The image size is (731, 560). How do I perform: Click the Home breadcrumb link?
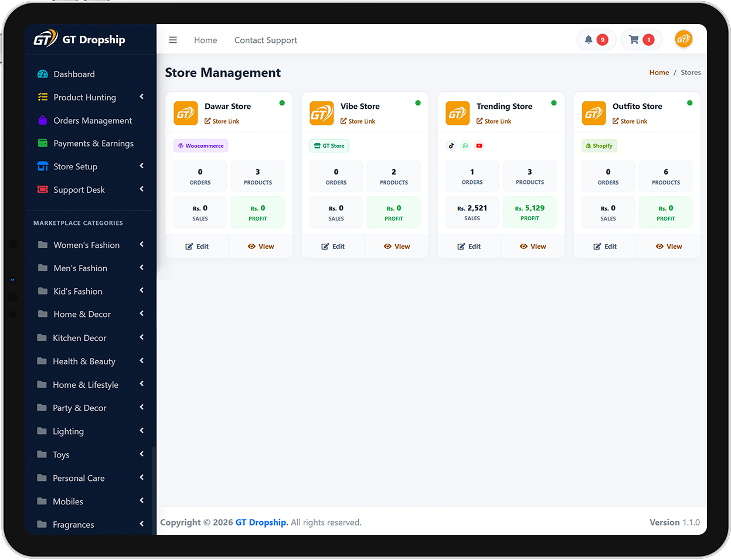pos(659,73)
